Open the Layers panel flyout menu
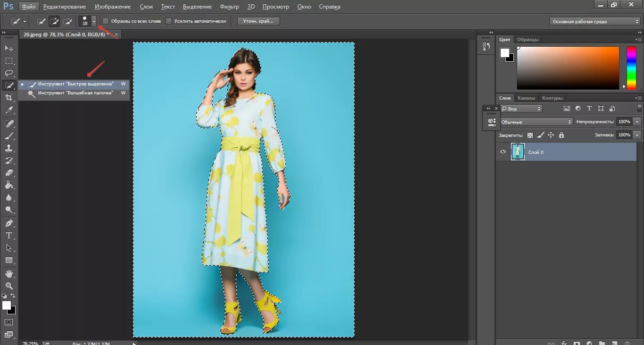Image resolution: width=644 pixels, height=345 pixels. tap(639, 98)
